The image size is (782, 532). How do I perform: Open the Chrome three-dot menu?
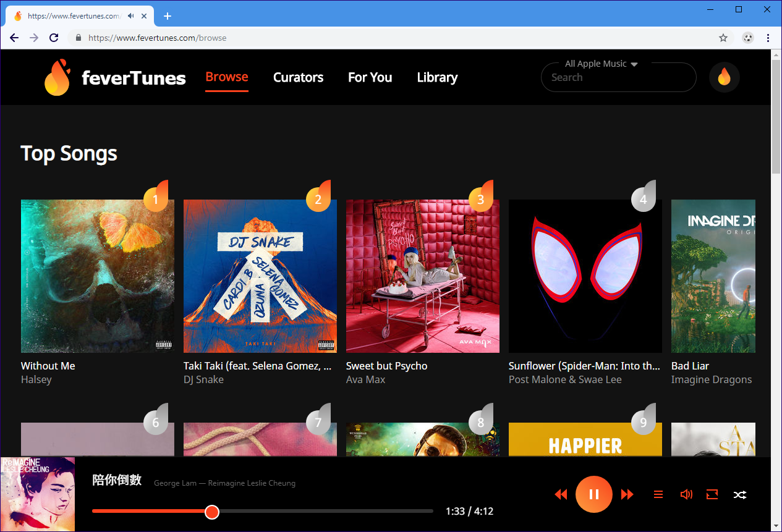pyautogui.click(x=768, y=38)
